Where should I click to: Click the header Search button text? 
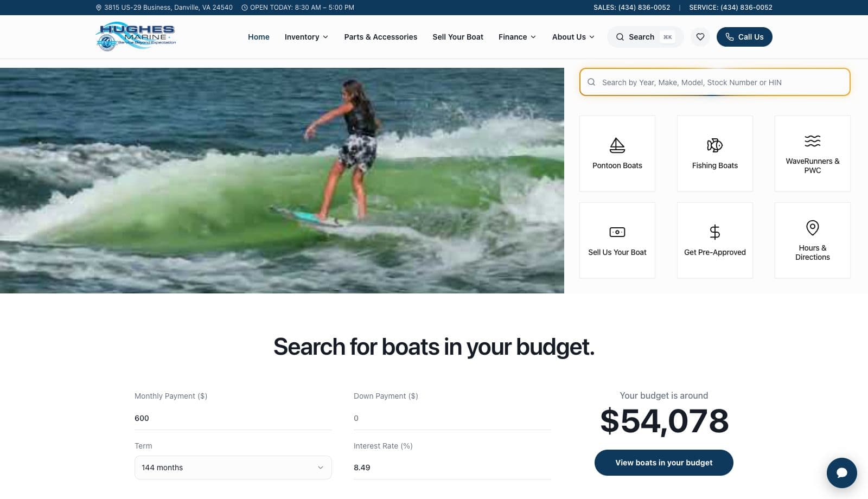641,37
